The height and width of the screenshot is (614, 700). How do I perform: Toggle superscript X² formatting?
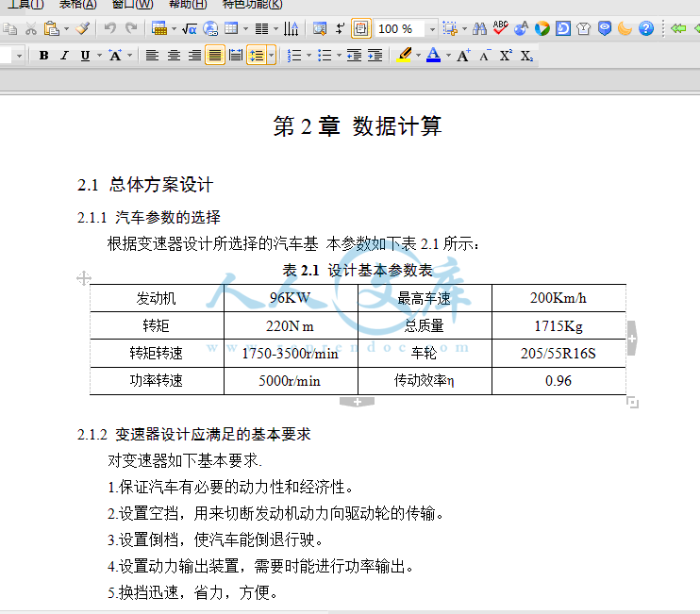point(506,56)
